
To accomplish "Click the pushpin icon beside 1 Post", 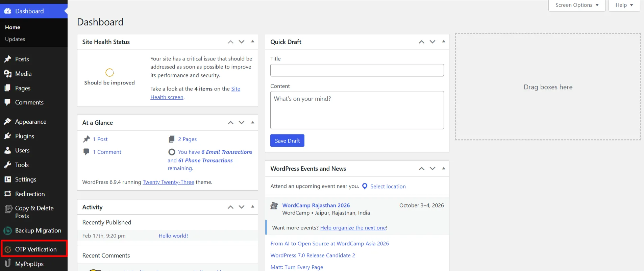I will point(86,139).
